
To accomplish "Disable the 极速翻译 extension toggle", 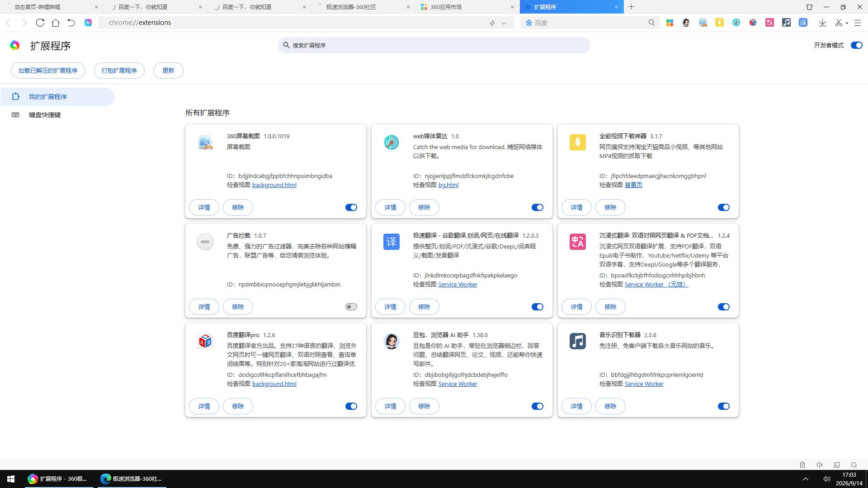I will coord(538,307).
